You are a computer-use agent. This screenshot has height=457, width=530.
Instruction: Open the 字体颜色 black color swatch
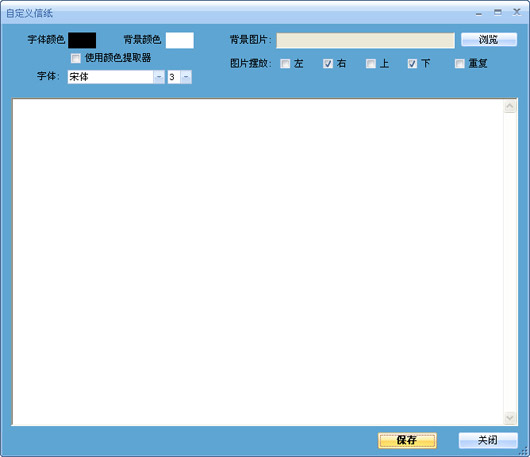[x=82, y=40]
